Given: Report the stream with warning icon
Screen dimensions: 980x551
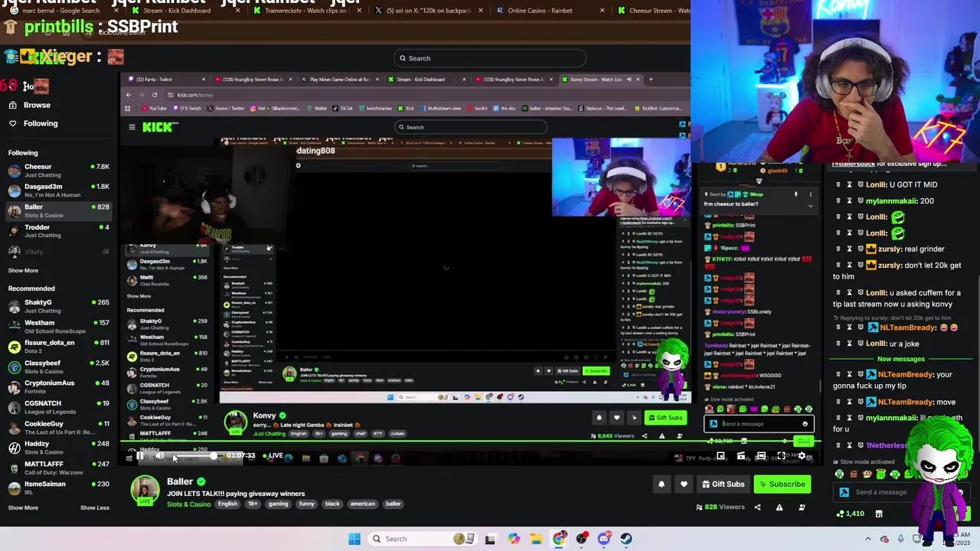Looking at the screenshot, I should [x=779, y=507].
